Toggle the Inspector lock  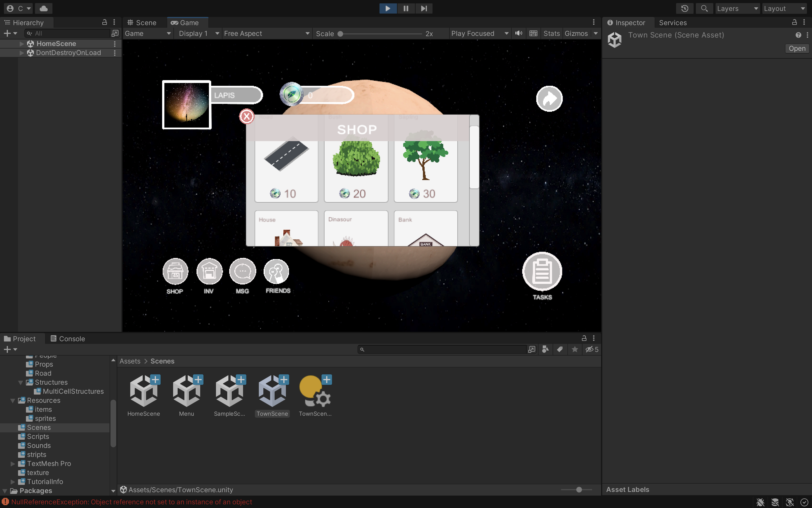pyautogui.click(x=794, y=22)
